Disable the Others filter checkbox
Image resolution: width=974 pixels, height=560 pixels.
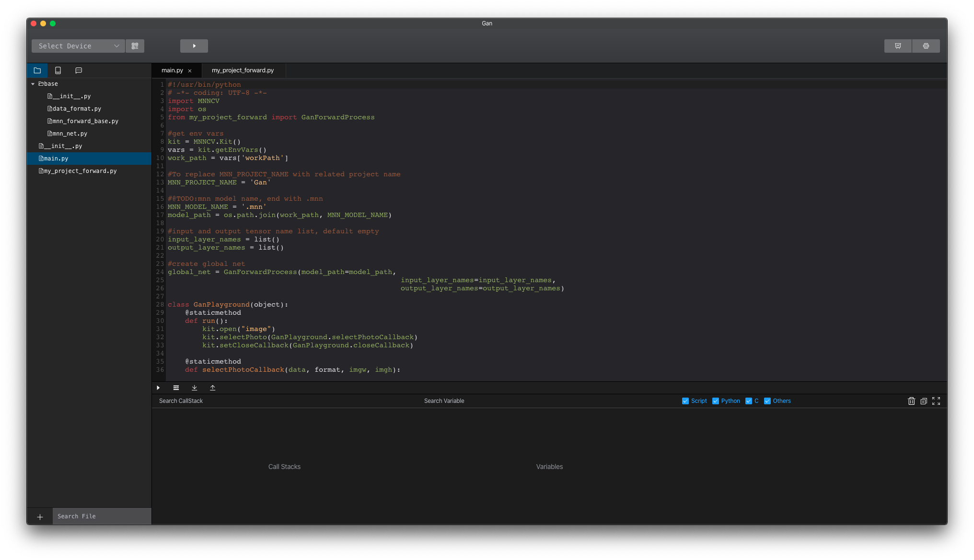767,401
